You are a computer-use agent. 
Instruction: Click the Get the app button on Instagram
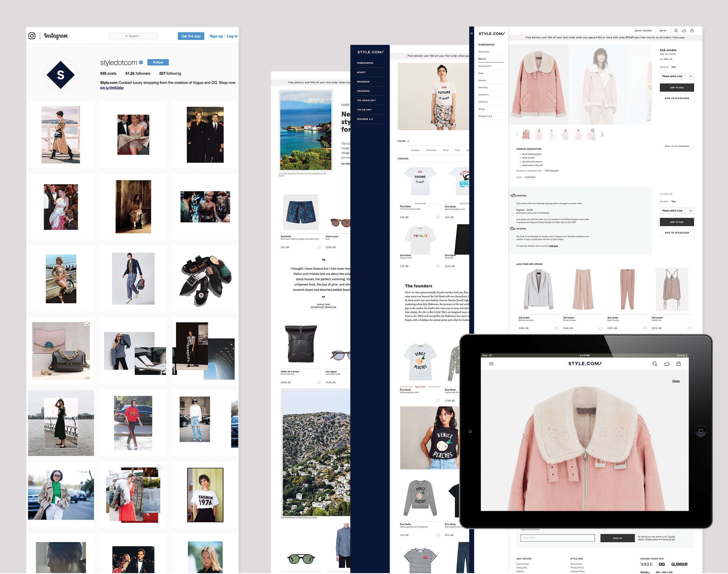(x=191, y=36)
